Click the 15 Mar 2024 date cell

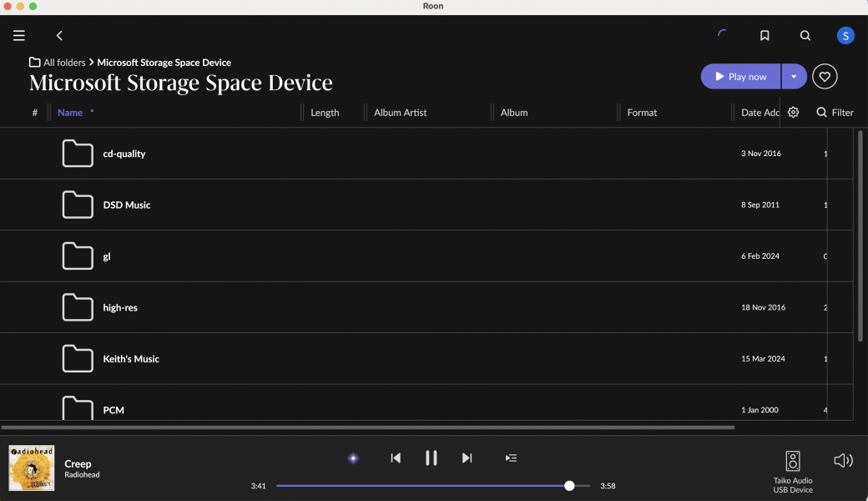pos(763,359)
